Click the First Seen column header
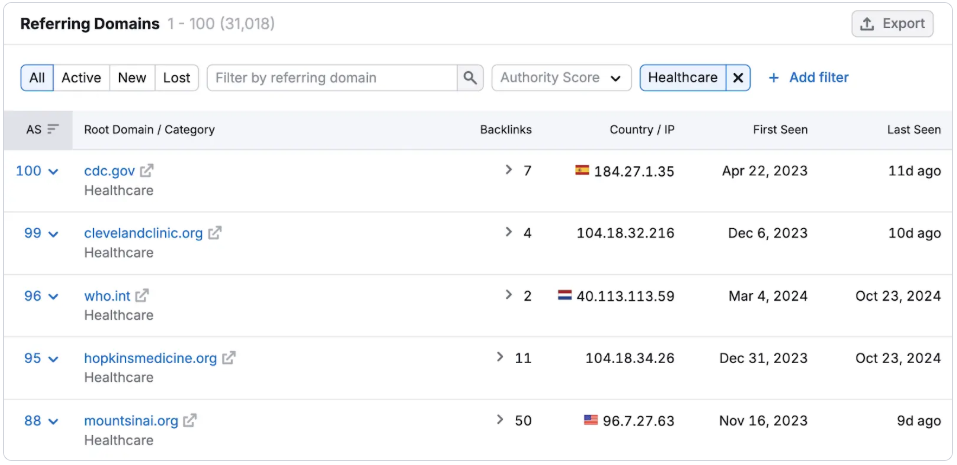 click(781, 129)
